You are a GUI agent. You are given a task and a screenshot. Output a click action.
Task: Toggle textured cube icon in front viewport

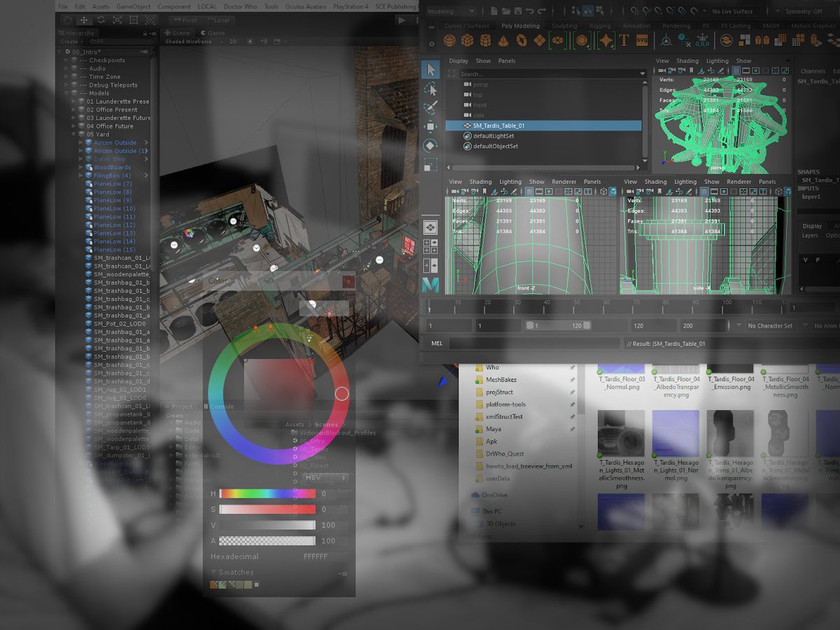[x=612, y=191]
